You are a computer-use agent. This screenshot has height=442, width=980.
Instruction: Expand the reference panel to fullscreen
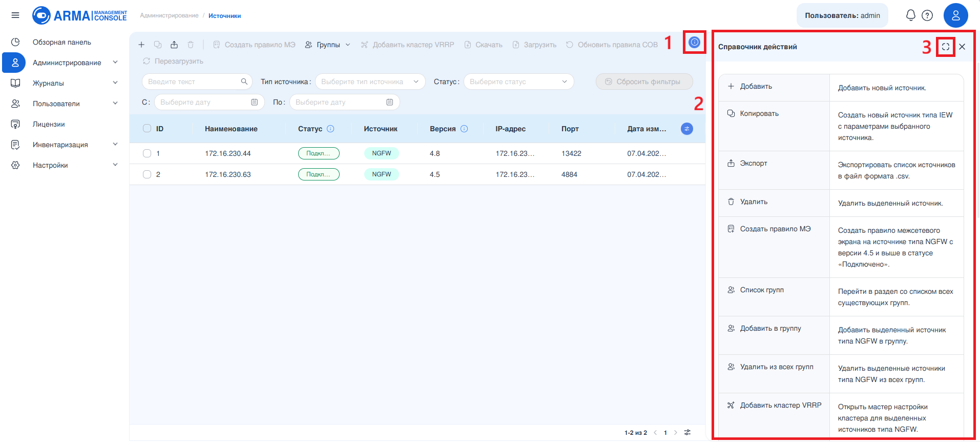(945, 47)
